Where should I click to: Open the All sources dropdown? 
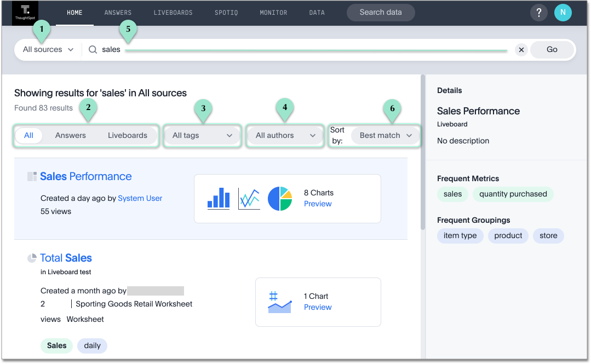(x=47, y=49)
